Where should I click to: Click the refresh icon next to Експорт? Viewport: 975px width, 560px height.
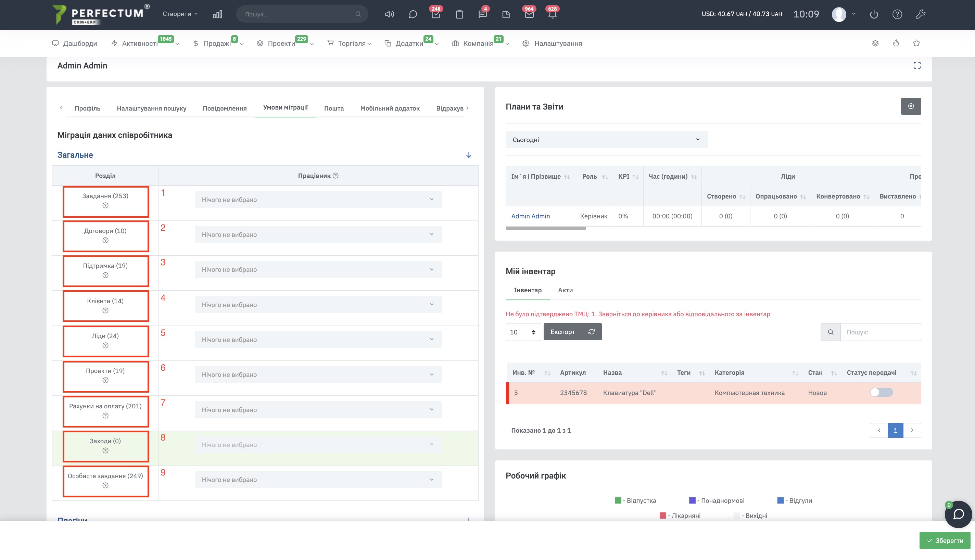coord(592,332)
